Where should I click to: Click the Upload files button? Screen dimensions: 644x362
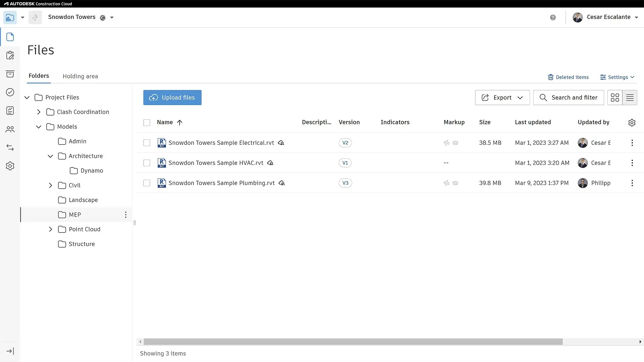(172, 98)
